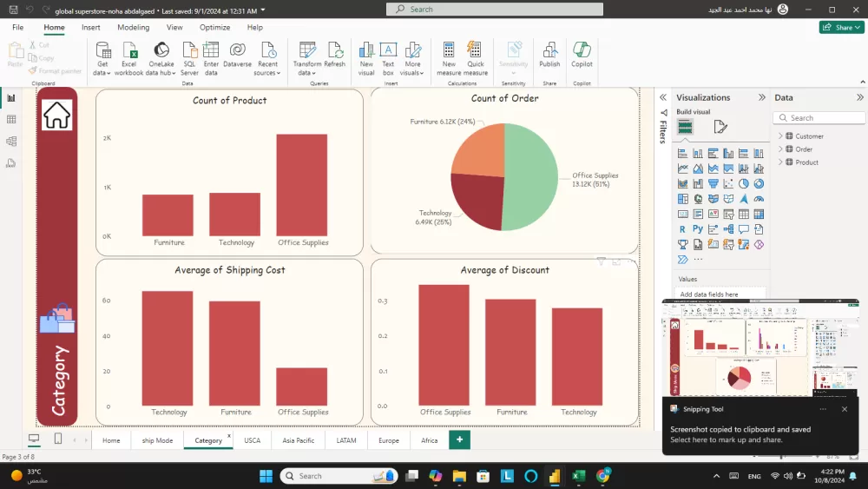The height and width of the screenshot is (489, 868).
Task: Switch to the Format visual pane
Action: (x=720, y=128)
